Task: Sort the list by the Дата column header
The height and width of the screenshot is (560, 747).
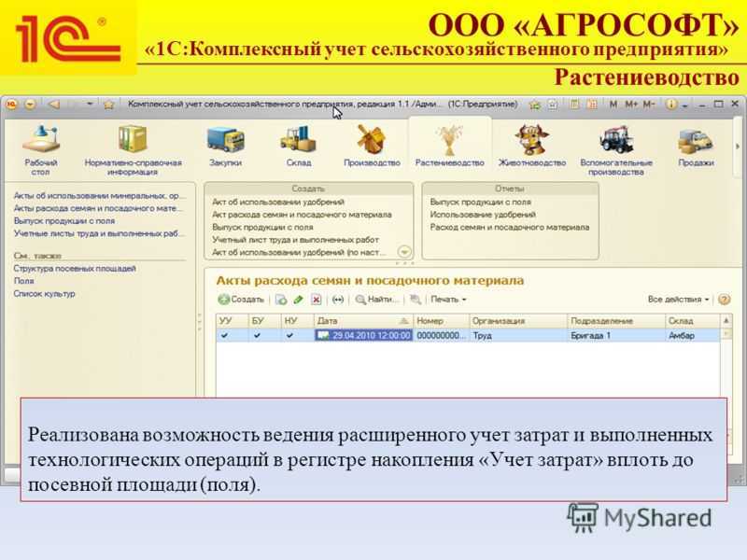Action: 363,321
